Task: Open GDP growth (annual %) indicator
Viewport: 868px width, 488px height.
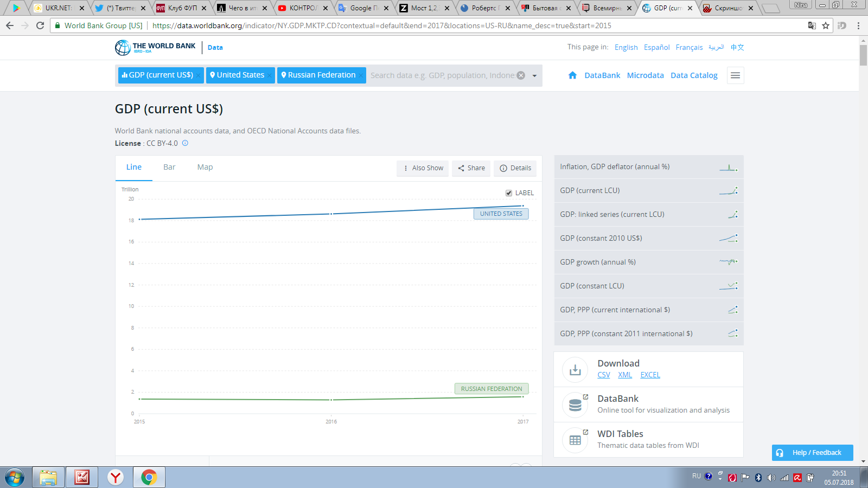Action: click(649, 262)
